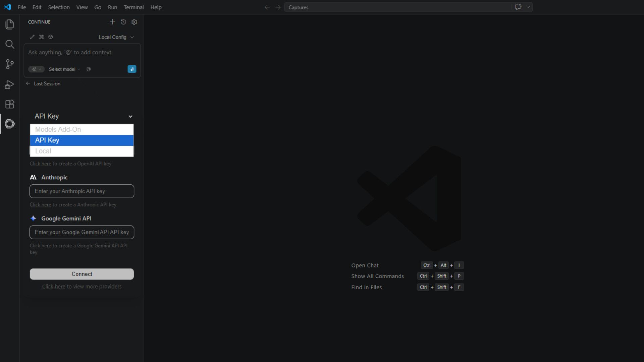Viewport: 644px width, 362px height.
Task: Open the Extensions view
Action: point(10,104)
